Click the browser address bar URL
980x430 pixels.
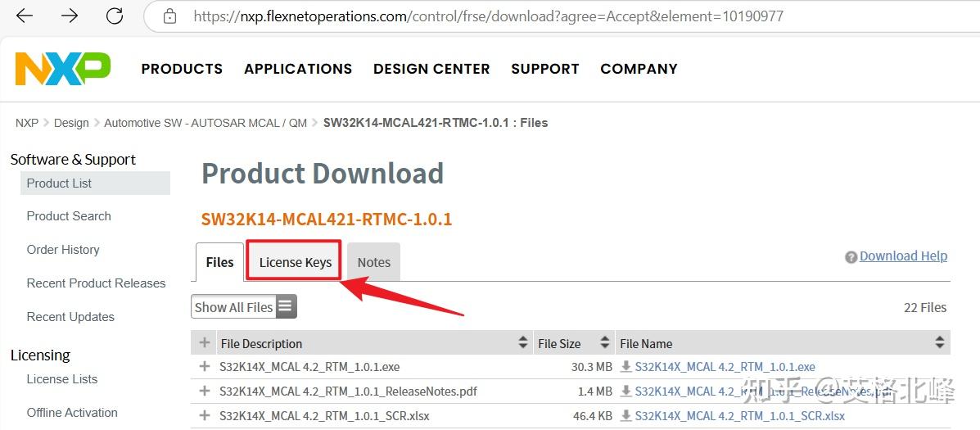pyautogui.click(x=488, y=16)
